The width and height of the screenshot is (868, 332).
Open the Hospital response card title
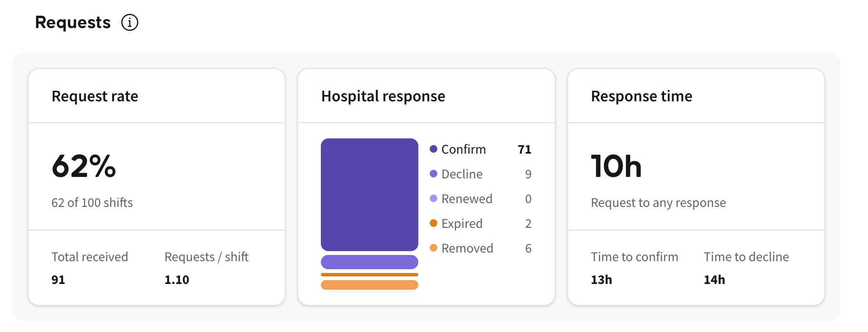(x=383, y=96)
